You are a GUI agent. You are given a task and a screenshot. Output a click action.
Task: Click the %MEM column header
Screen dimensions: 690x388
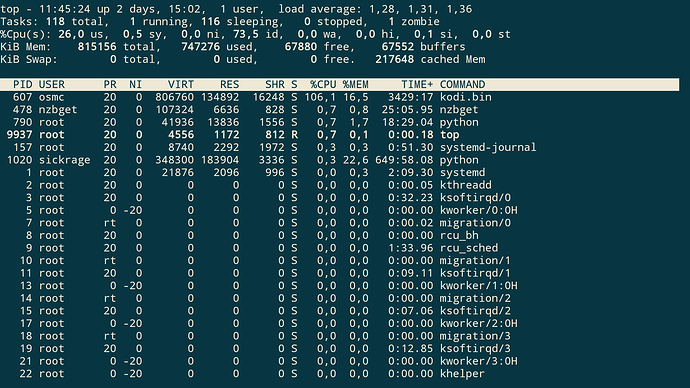(x=356, y=84)
